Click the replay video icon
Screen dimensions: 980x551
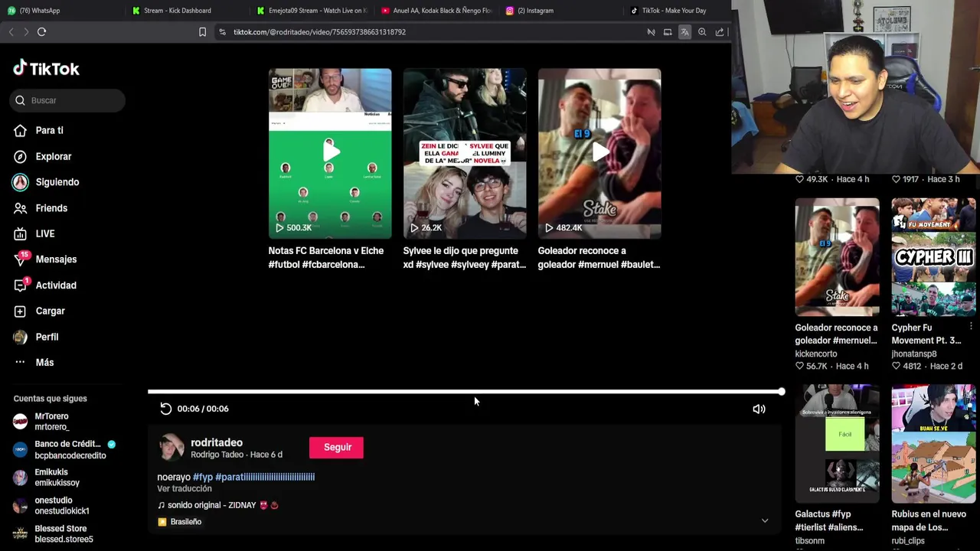point(165,409)
